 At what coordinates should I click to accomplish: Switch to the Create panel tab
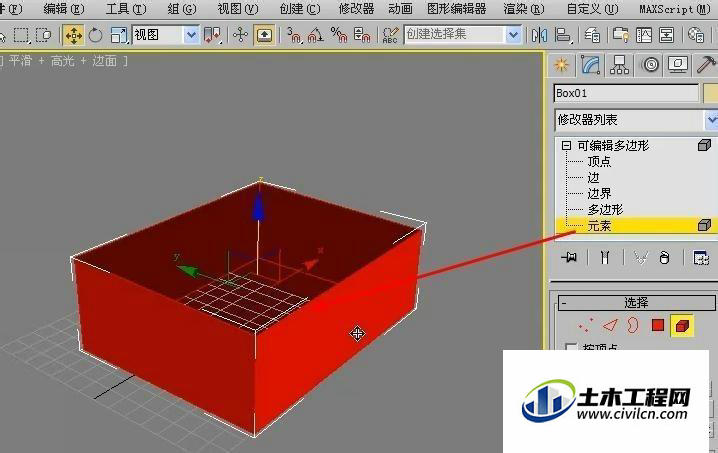pyautogui.click(x=562, y=65)
